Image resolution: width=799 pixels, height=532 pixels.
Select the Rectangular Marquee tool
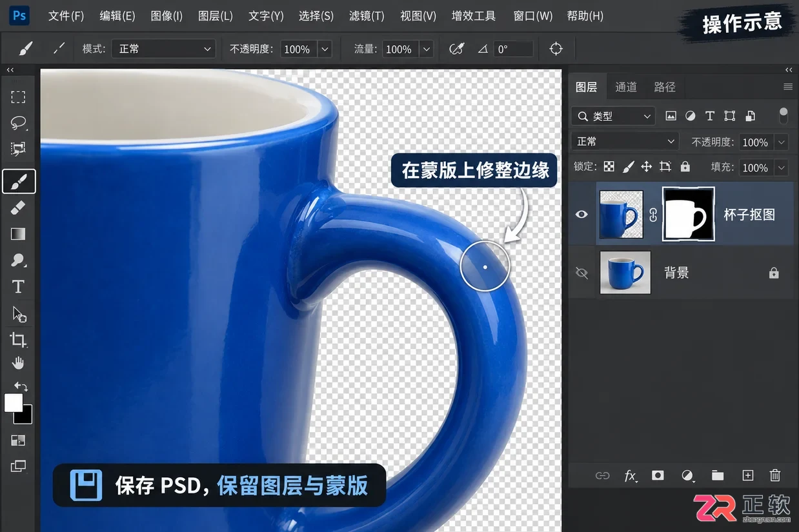tap(18, 97)
